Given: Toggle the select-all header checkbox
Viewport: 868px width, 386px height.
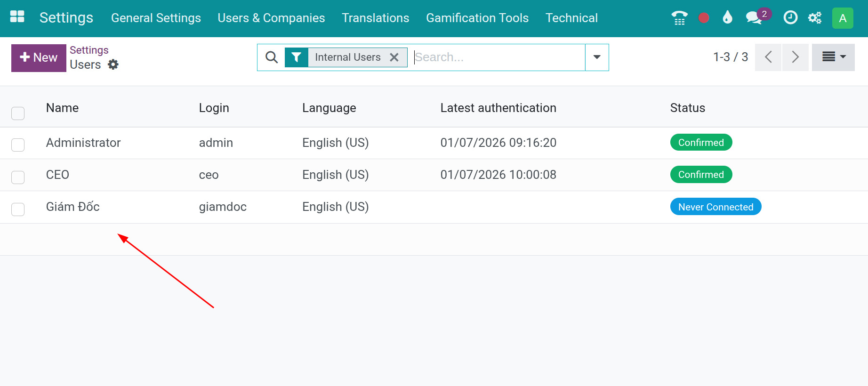Looking at the screenshot, I should click(x=18, y=113).
